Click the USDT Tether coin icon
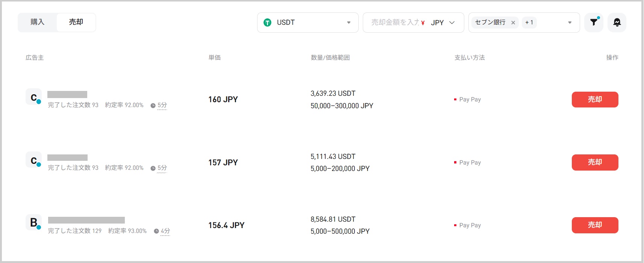Image resolution: width=644 pixels, height=263 pixels. point(267,23)
